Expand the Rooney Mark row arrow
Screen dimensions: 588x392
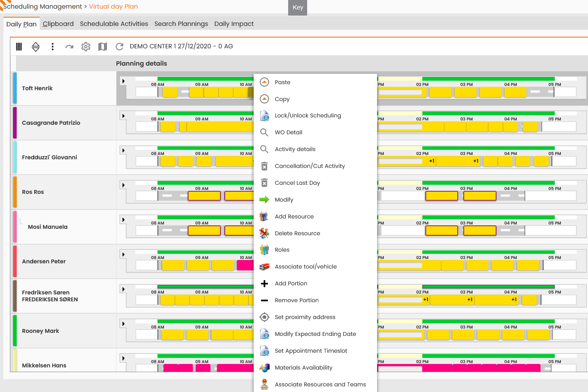[x=123, y=324]
